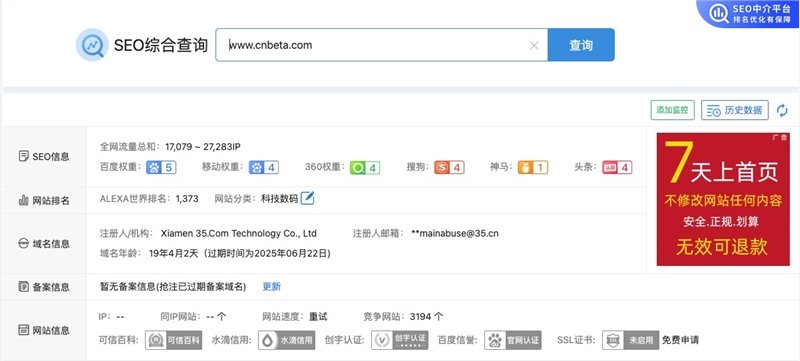Click the 搜狗 weight badge
This screenshot has height=361, width=800.
point(449,167)
